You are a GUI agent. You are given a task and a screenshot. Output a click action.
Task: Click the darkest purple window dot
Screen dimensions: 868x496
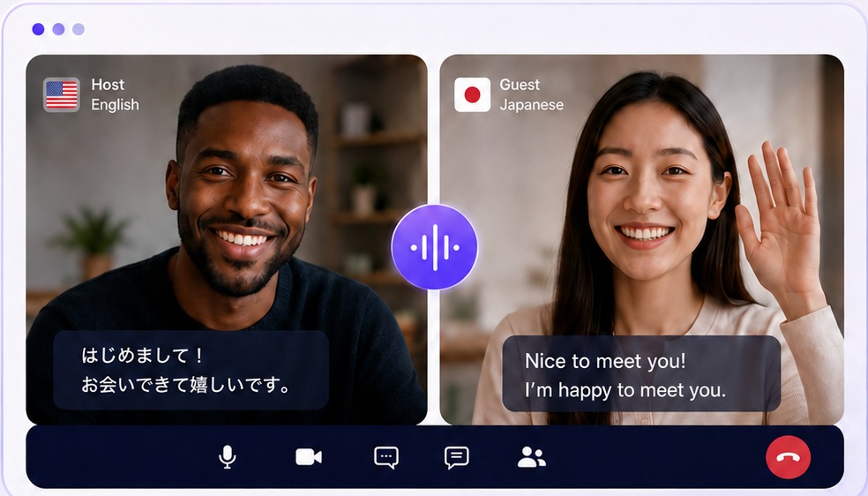(38, 29)
